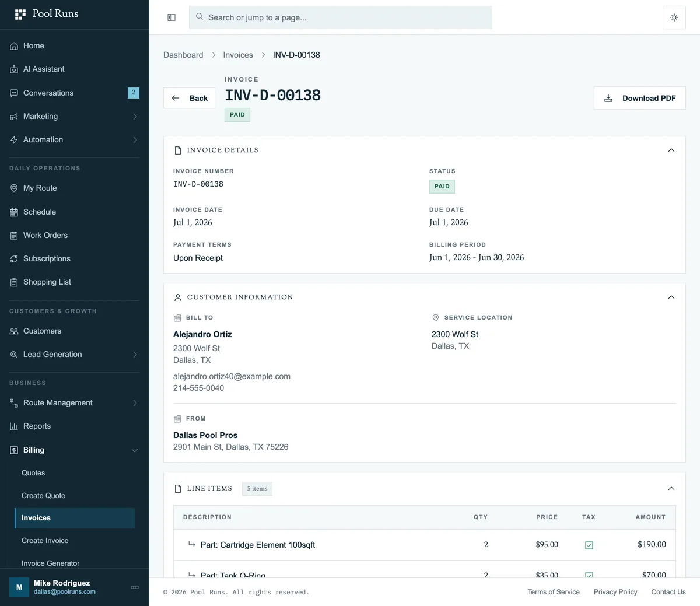Viewport: 700px width, 606px height.
Task: Click the Invoice Details document icon
Action: pyautogui.click(x=178, y=150)
